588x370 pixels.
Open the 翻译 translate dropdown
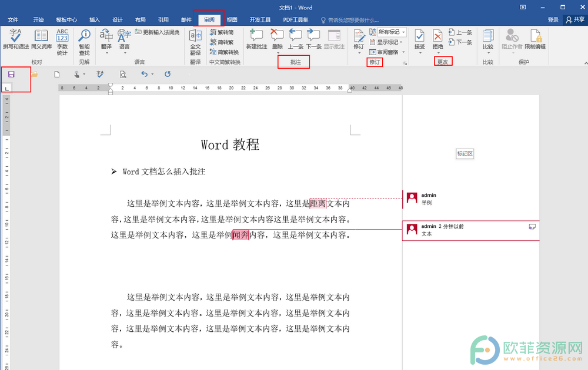point(106,41)
